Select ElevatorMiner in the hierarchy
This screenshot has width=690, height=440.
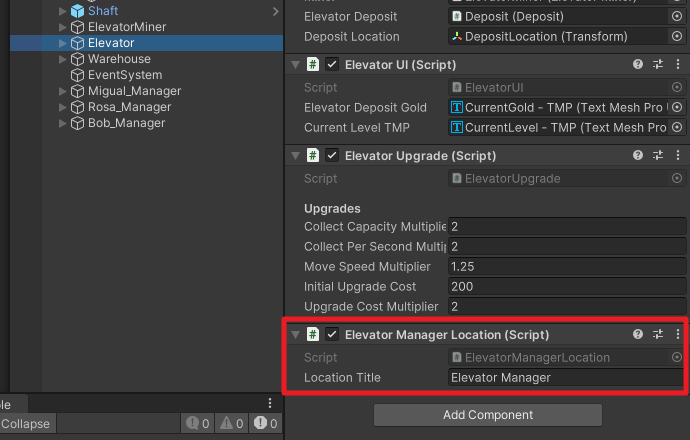tap(127, 27)
